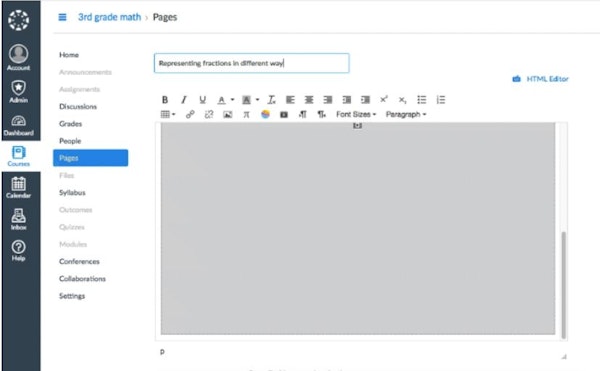Insert a numbered list

pyautogui.click(x=441, y=100)
